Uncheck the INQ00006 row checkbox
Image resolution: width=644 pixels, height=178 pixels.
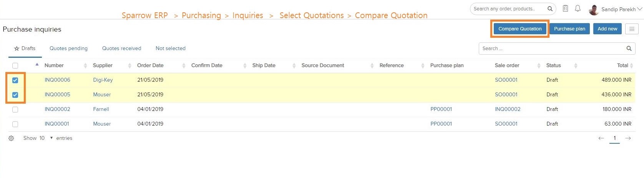[15, 80]
